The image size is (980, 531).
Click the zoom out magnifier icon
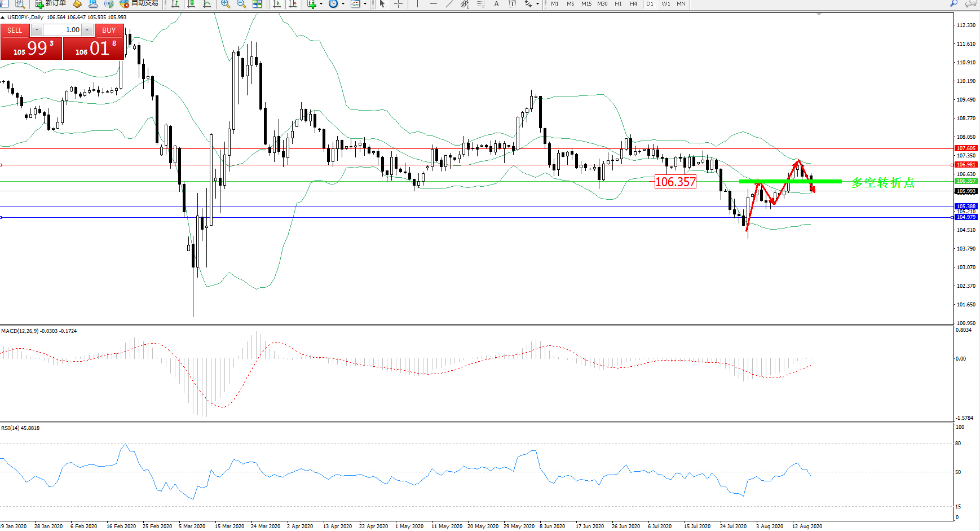[x=241, y=4]
